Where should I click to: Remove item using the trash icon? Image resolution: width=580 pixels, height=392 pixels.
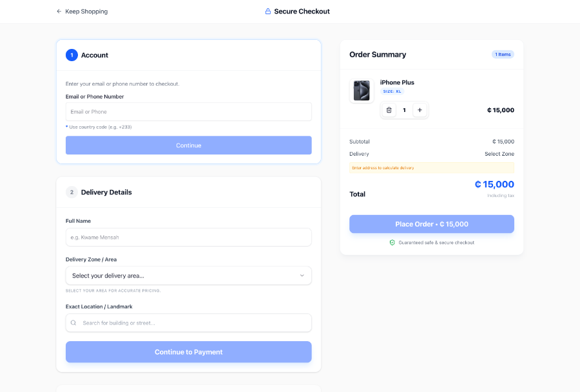click(389, 110)
